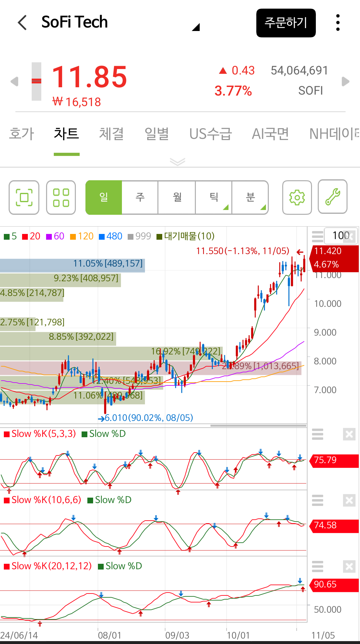This screenshot has width=360, height=644.
Task: Open Slow %K(10,6,6) panel hamburger menu
Action: pos(317,500)
